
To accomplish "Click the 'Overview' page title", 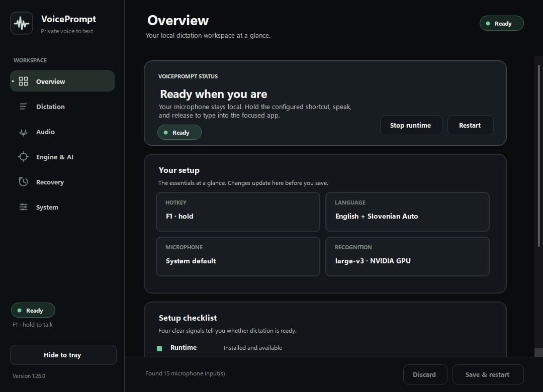I will 178,21.
